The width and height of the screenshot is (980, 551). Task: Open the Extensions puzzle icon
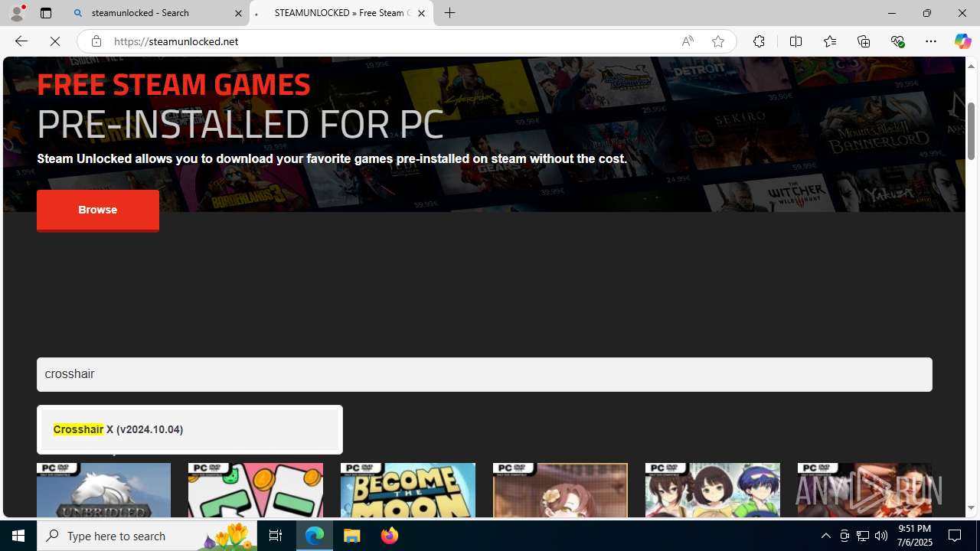click(x=759, y=41)
